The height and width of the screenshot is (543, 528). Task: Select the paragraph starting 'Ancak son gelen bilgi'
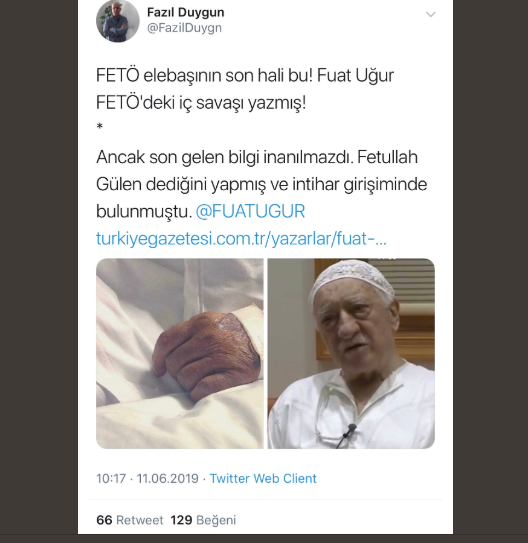[261, 184]
